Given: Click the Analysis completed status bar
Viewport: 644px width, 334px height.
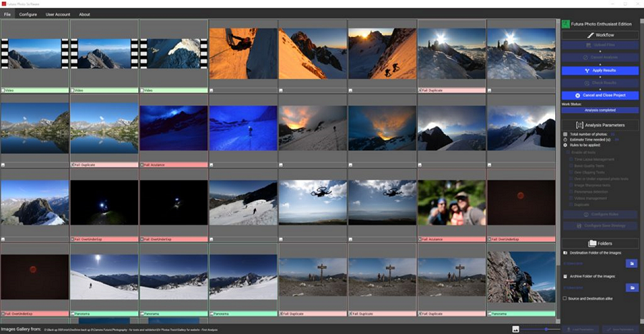Looking at the screenshot, I should (600, 110).
